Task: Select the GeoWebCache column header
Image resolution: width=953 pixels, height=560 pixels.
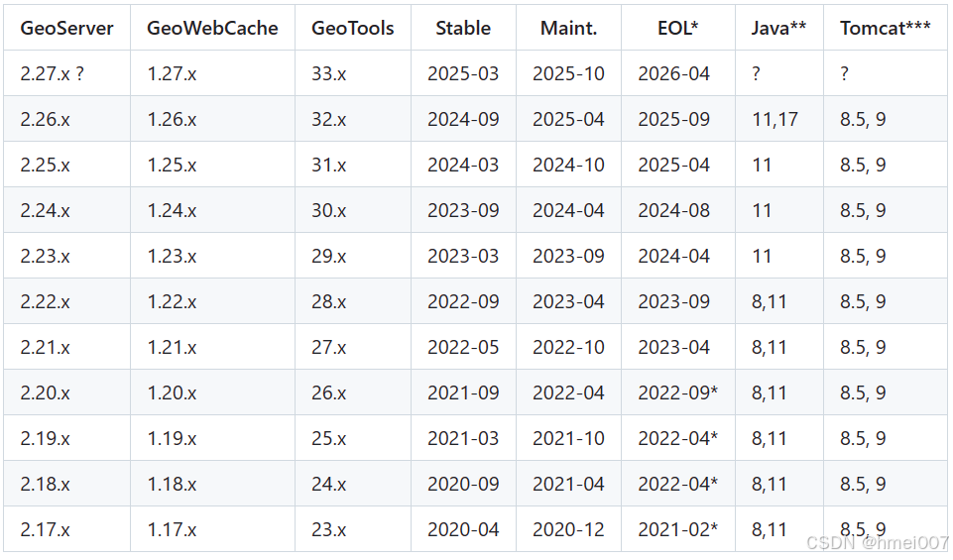Action: [213, 28]
